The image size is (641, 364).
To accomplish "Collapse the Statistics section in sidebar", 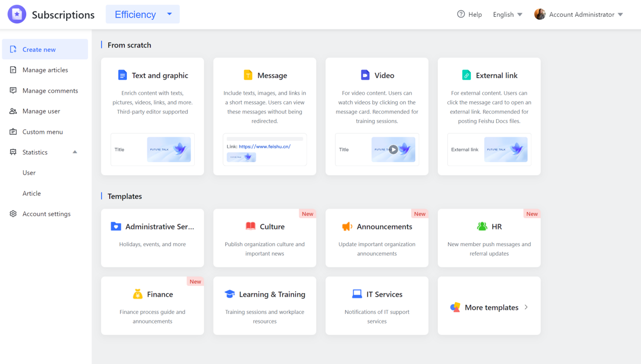I will pyautogui.click(x=75, y=152).
